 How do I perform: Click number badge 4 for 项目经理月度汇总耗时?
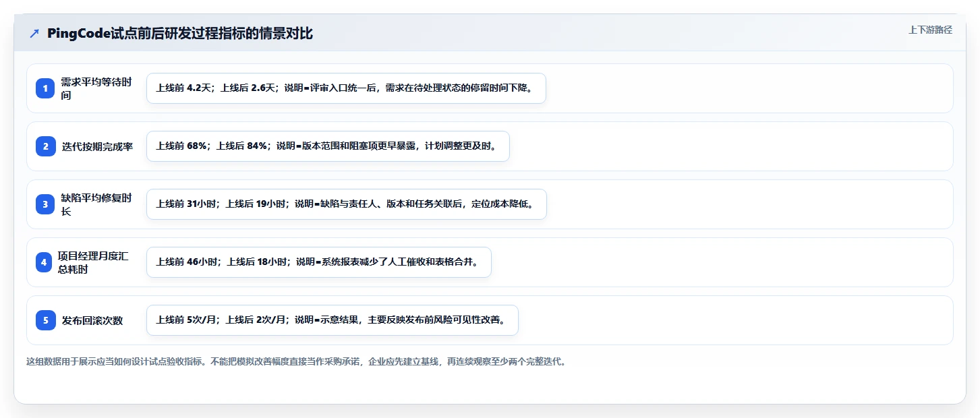point(44,262)
